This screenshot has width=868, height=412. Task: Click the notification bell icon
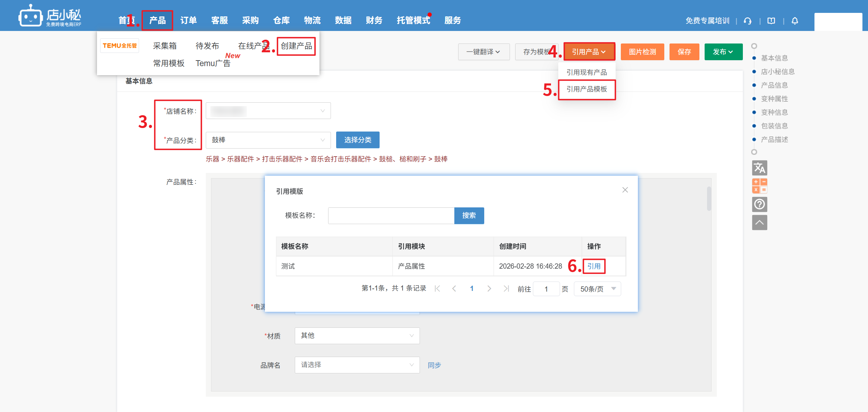[x=795, y=21]
